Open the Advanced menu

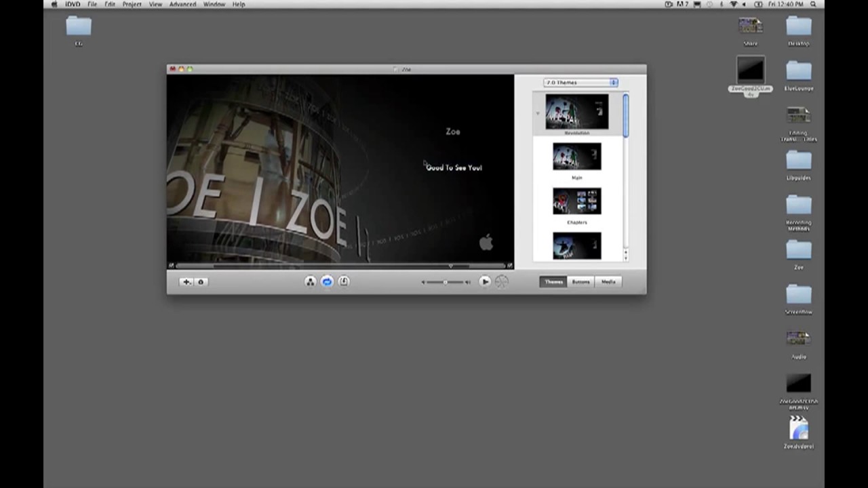coord(182,4)
